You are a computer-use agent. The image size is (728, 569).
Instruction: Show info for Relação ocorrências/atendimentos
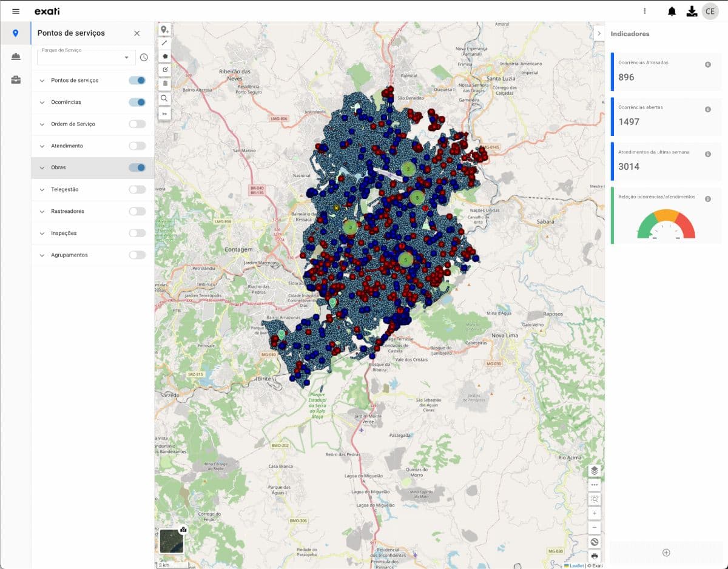click(708, 199)
